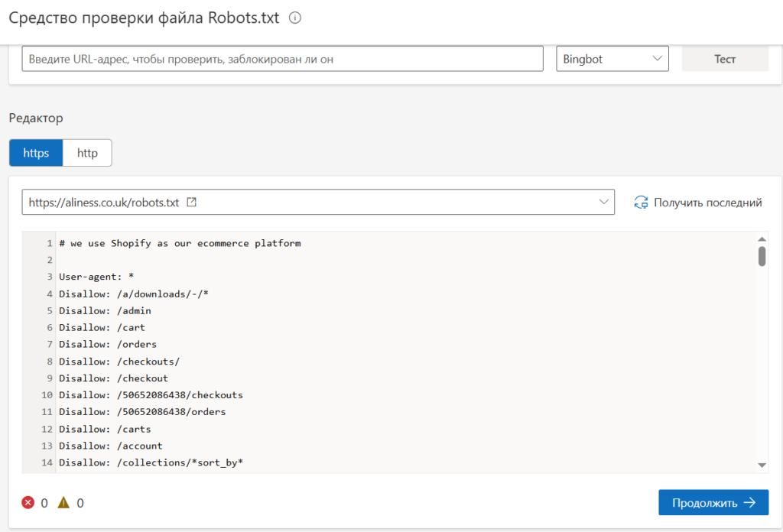Click the 'https://aliness.co.uk/robots.txt' URL text
Viewport: 783px width, 532px height.
tap(104, 202)
